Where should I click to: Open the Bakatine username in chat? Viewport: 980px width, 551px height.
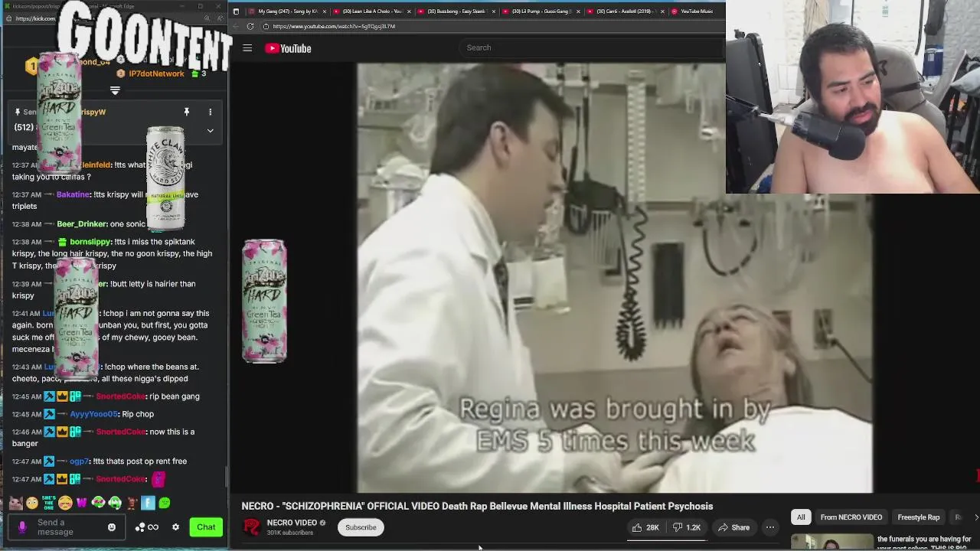(x=73, y=194)
